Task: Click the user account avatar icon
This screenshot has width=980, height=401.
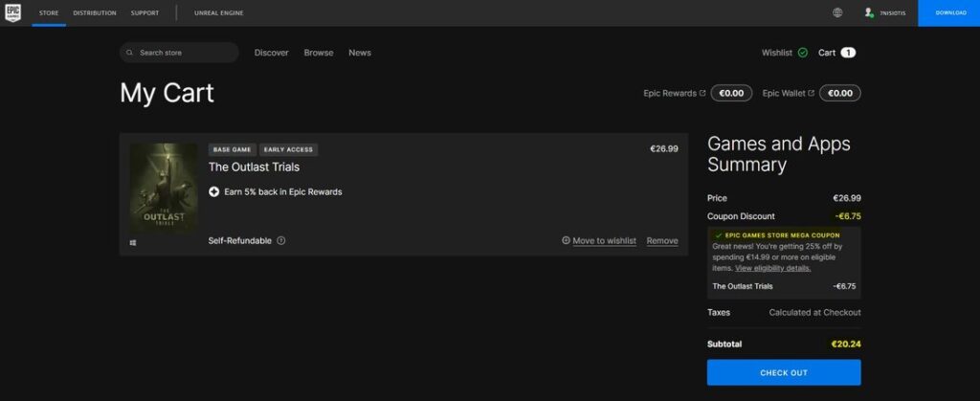Action: (x=869, y=13)
